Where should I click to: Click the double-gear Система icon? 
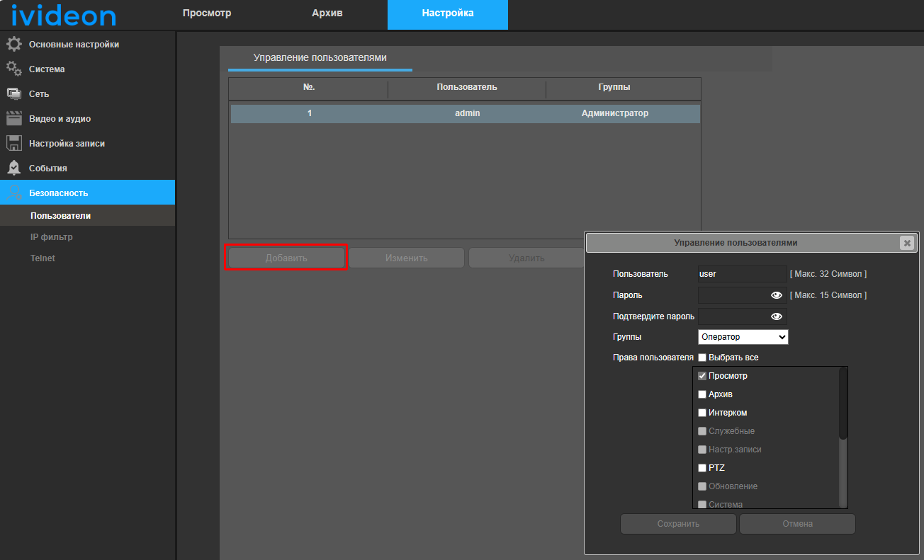pyautogui.click(x=14, y=69)
